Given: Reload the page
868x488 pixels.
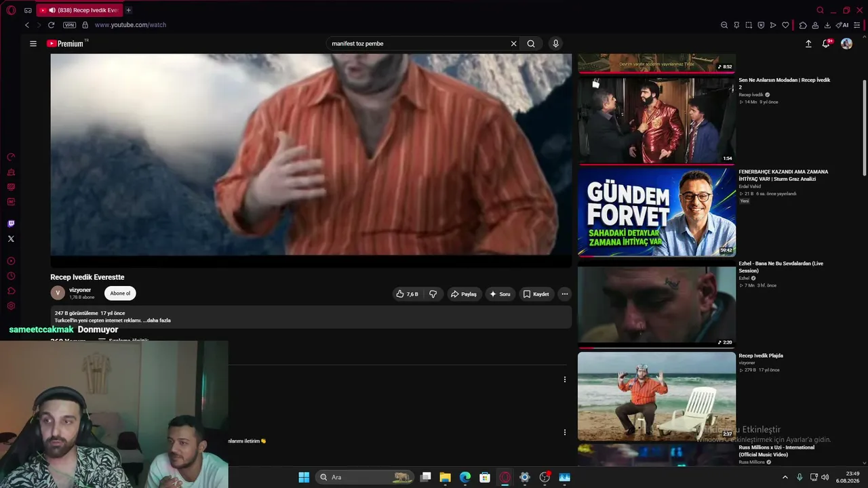Looking at the screenshot, I should [51, 25].
